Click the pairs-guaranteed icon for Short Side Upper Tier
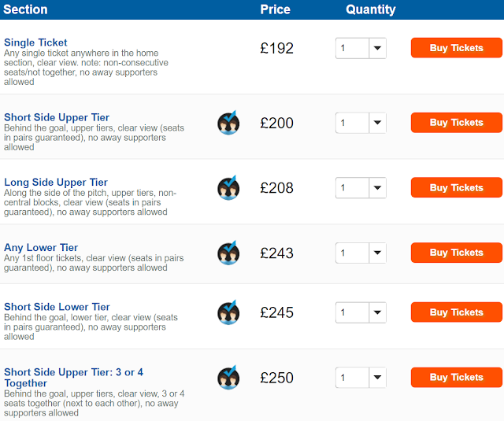This screenshot has width=504, height=421. (228, 123)
